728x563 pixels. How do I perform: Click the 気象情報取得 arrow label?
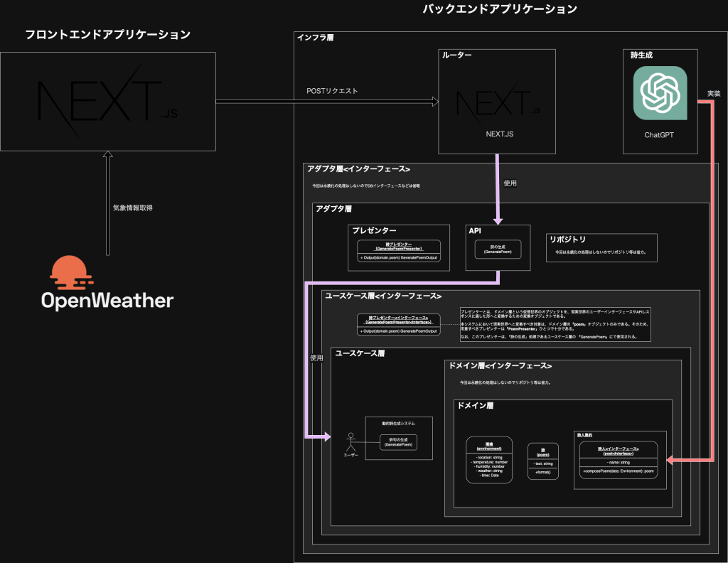coord(133,208)
